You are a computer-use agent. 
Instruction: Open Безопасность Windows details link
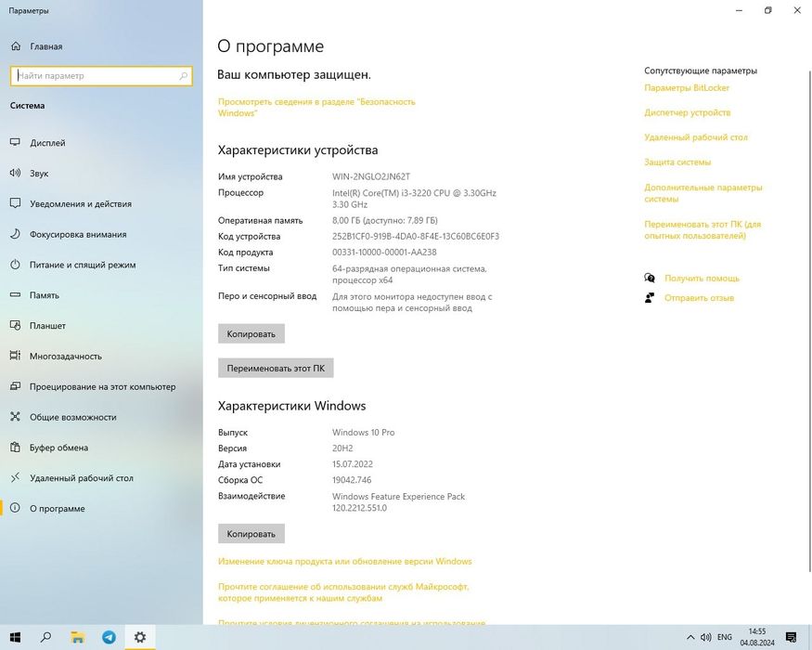coord(316,108)
